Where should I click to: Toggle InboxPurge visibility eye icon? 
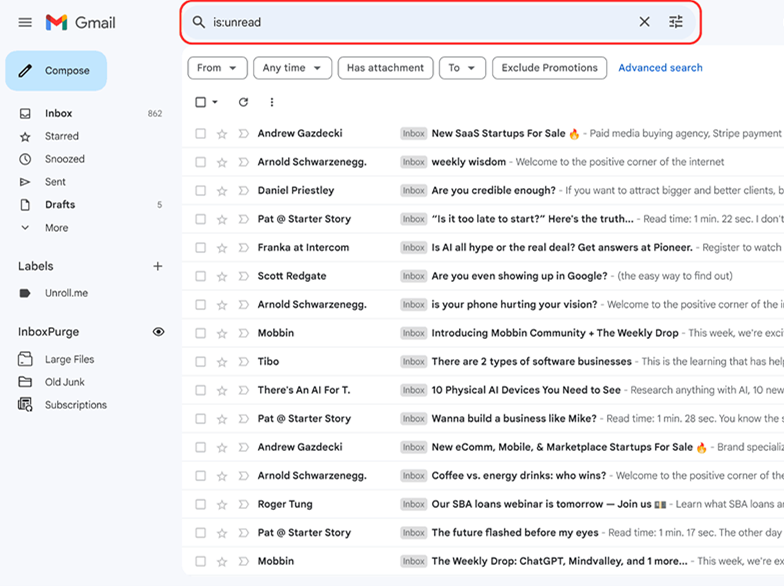click(158, 332)
